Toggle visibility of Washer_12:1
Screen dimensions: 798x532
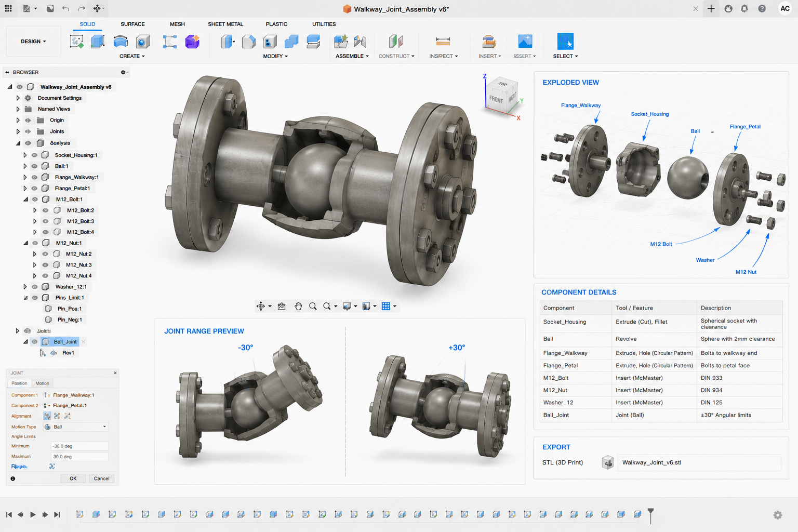[34, 287]
